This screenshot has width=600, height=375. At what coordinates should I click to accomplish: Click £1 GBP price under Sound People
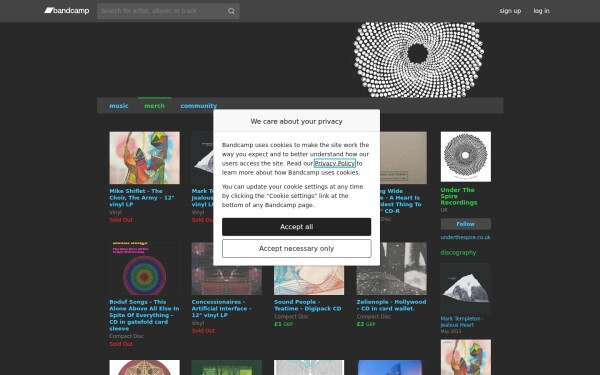[x=284, y=324]
